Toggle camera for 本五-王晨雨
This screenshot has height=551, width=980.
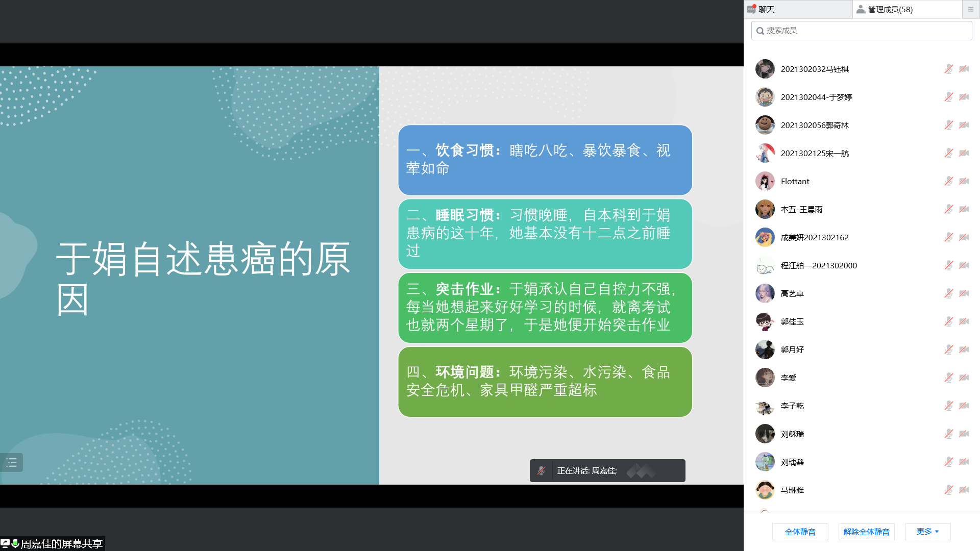tap(964, 209)
